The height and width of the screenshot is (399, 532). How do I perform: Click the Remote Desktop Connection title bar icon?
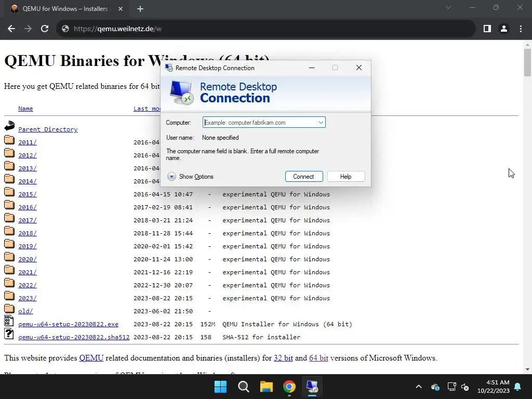(x=169, y=68)
